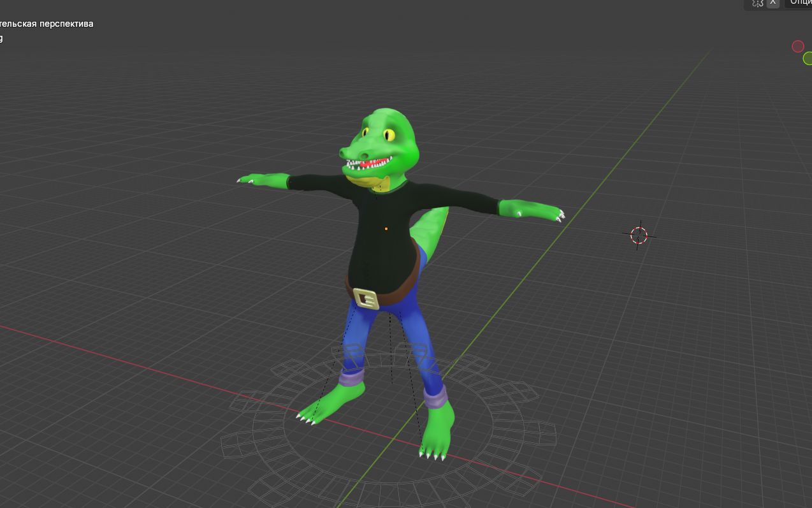Click the red-white 3D cursor

[x=639, y=235]
